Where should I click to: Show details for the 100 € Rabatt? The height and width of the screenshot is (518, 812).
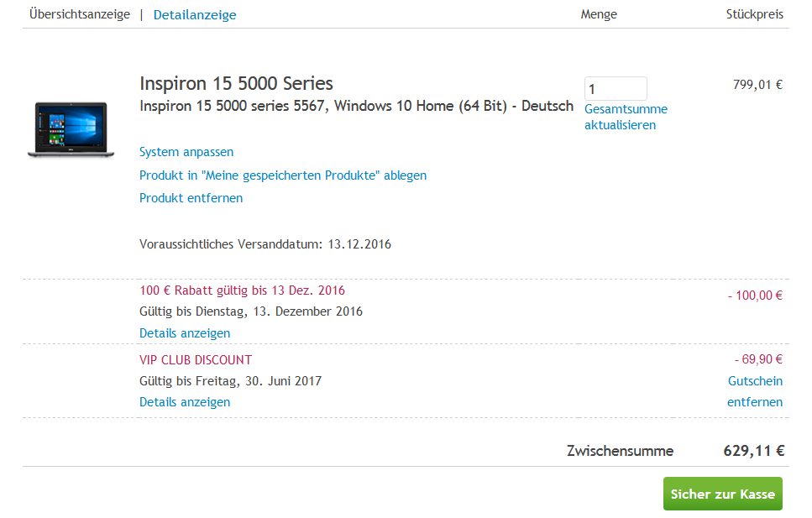pyautogui.click(x=185, y=333)
